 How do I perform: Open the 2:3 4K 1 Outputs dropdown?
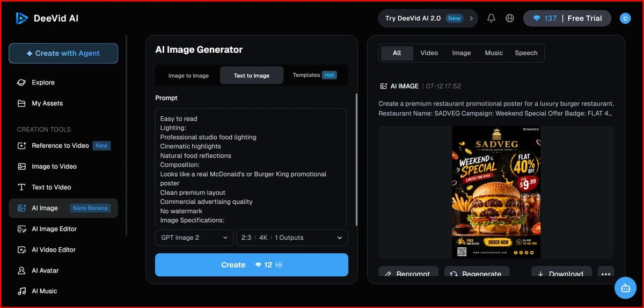[x=292, y=238]
